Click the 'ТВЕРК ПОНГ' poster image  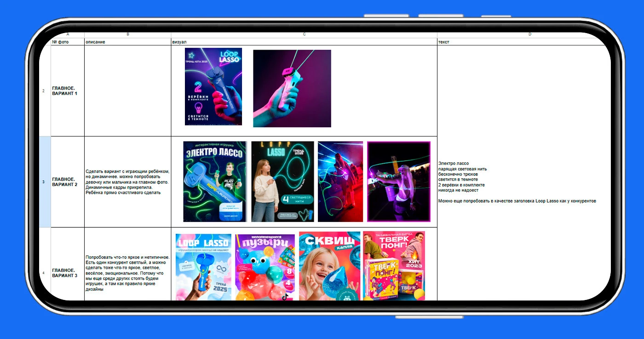[x=394, y=266]
